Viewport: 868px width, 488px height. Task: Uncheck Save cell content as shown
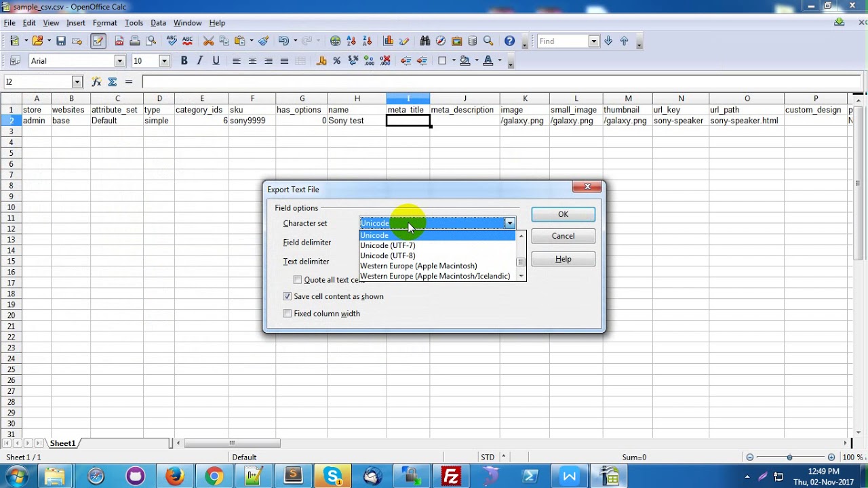288,296
